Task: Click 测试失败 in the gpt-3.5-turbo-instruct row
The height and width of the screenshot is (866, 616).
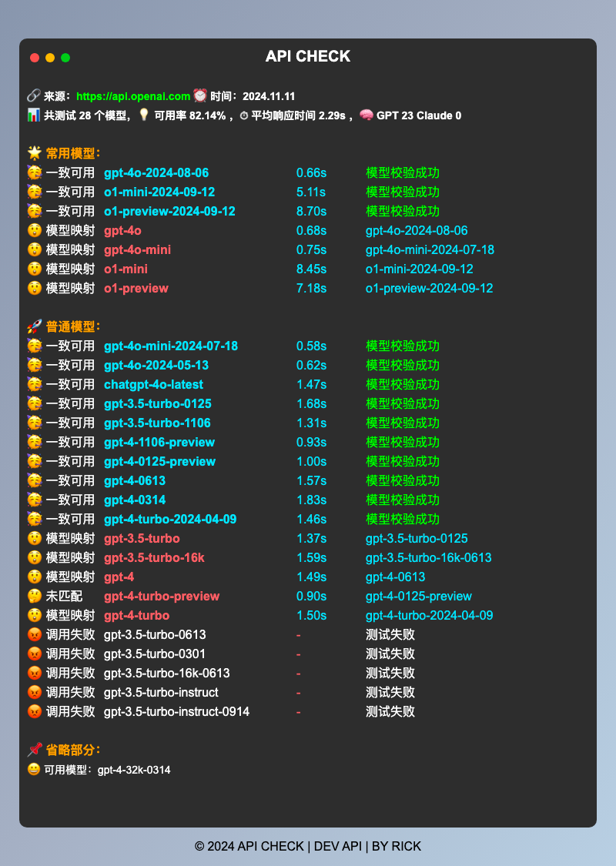Action: pyautogui.click(x=390, y=693)
